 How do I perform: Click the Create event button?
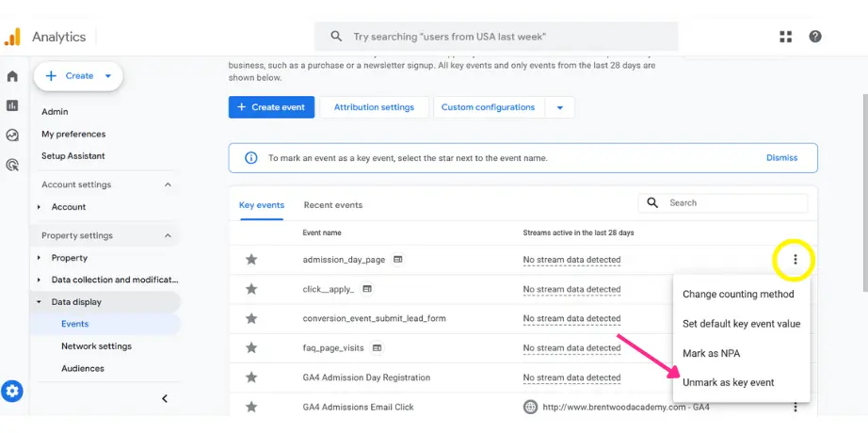pos(271,107)
